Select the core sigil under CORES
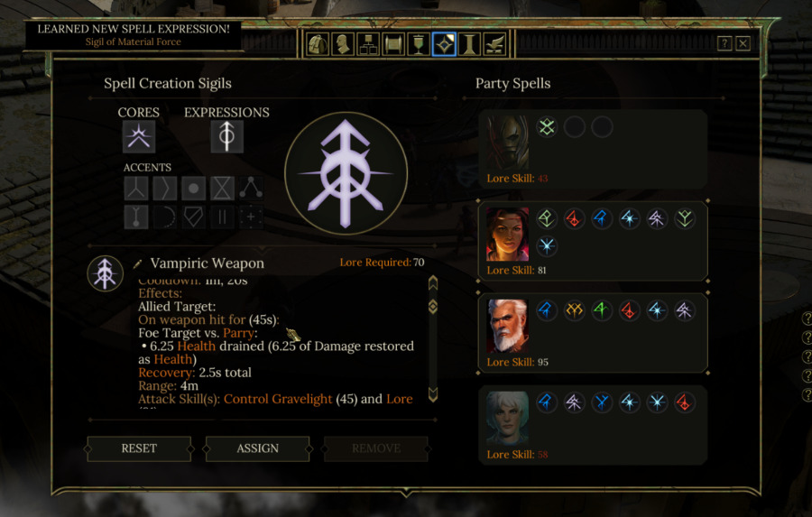812x517 pixels. [x=139, y=137]
